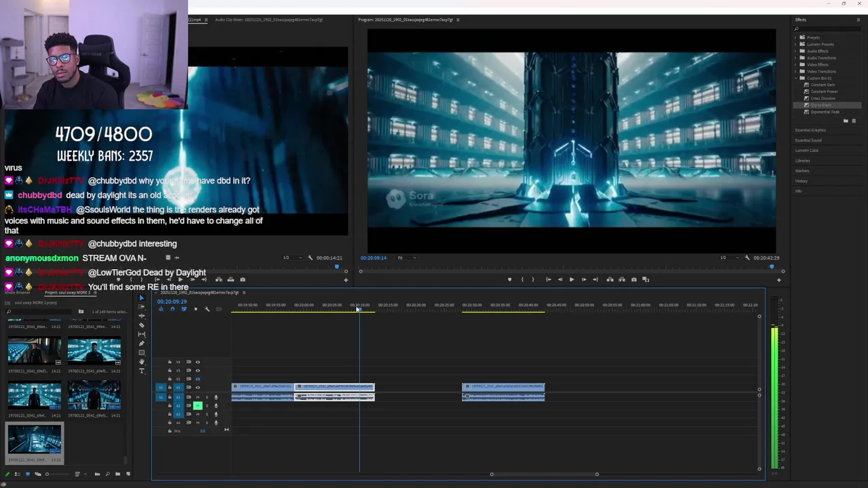Select the Selection tool in timeline toolbar

click(x=142, y=298)
